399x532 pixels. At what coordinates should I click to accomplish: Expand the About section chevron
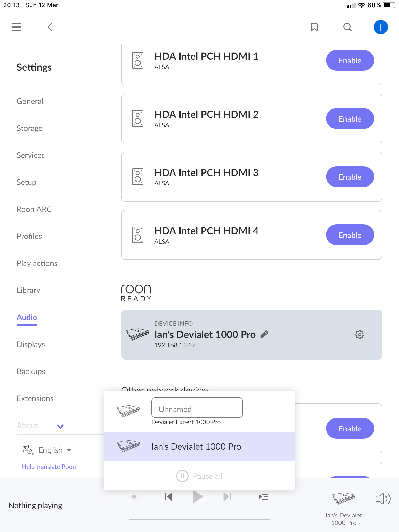pyautogui.click(x=60, y=426)
